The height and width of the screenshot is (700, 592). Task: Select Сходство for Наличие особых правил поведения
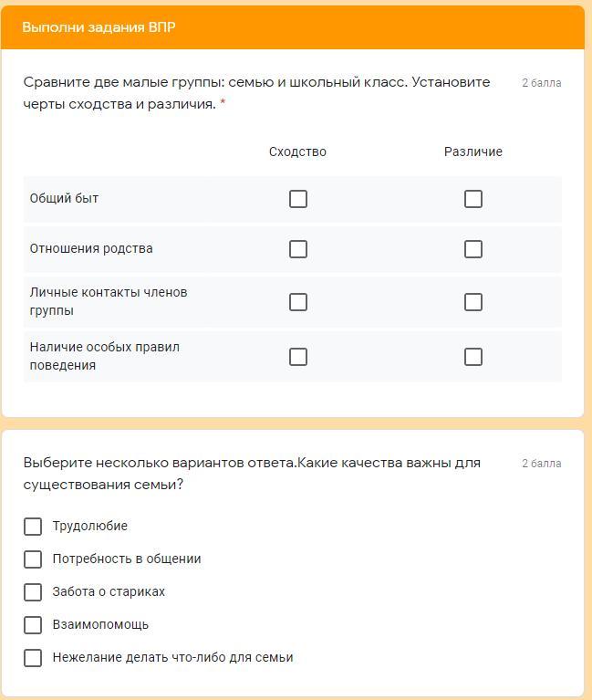pos(298,357)
